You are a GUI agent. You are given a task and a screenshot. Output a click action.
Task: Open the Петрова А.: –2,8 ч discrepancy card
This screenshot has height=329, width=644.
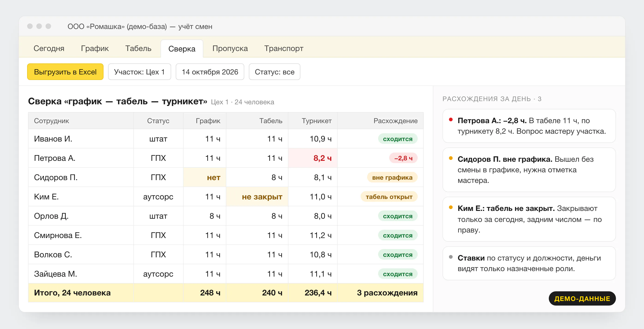point(529,126)
